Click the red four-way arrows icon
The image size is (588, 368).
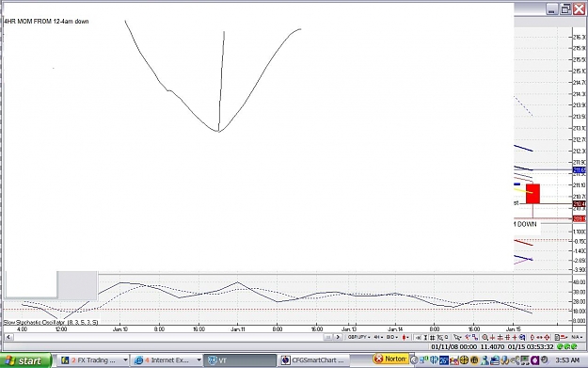(x=547, y=337)
